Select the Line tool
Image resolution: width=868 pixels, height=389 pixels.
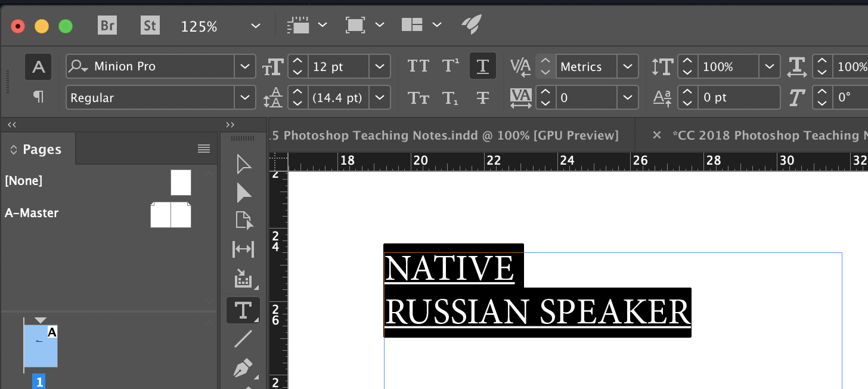243,339
